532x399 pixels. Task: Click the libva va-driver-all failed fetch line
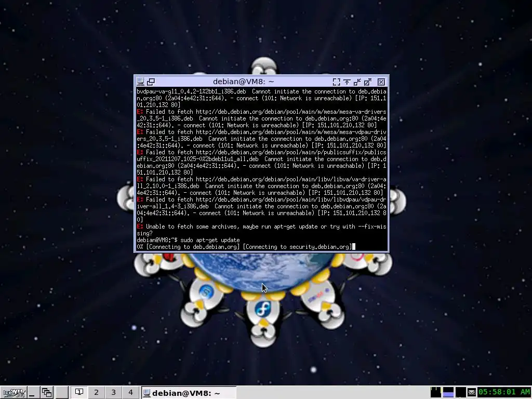pyautogui.click(x=261, y=186)
